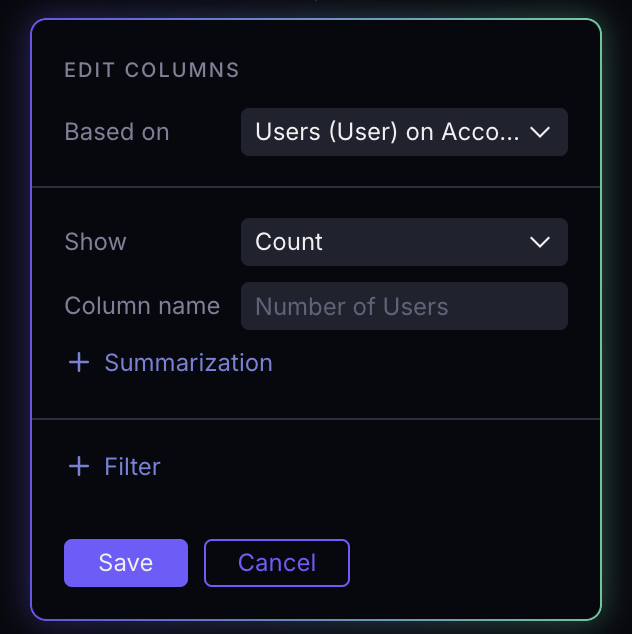Click the Column name label
The width and height of the screenshot is (632, 634).
tap(142, 306)
